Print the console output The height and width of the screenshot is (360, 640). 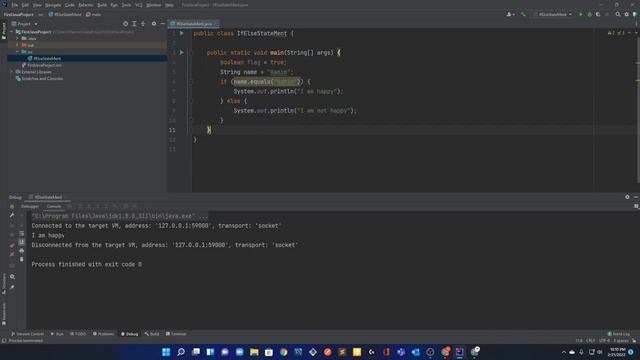[x=22, y=251]
